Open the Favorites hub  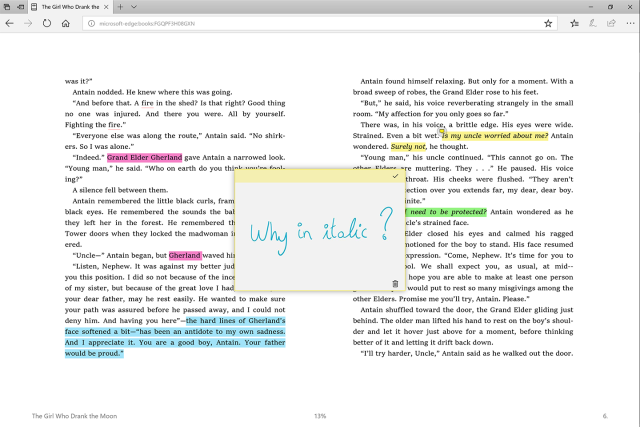point(574,23)
